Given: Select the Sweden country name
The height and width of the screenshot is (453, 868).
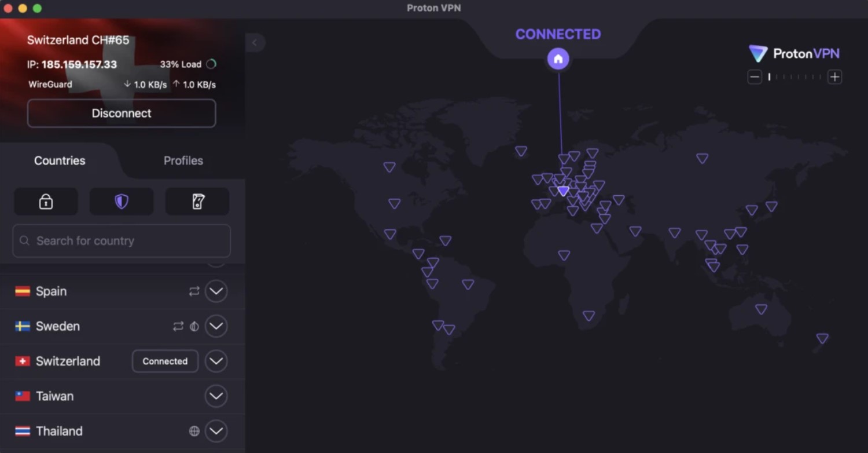Looking at the screenshot, I should point(58,326).
